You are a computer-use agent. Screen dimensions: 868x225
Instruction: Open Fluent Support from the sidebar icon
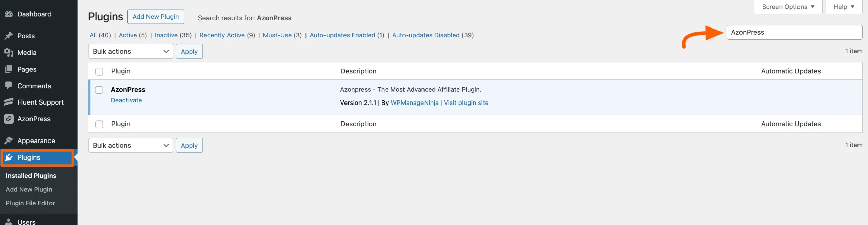[x=8, y=102]
